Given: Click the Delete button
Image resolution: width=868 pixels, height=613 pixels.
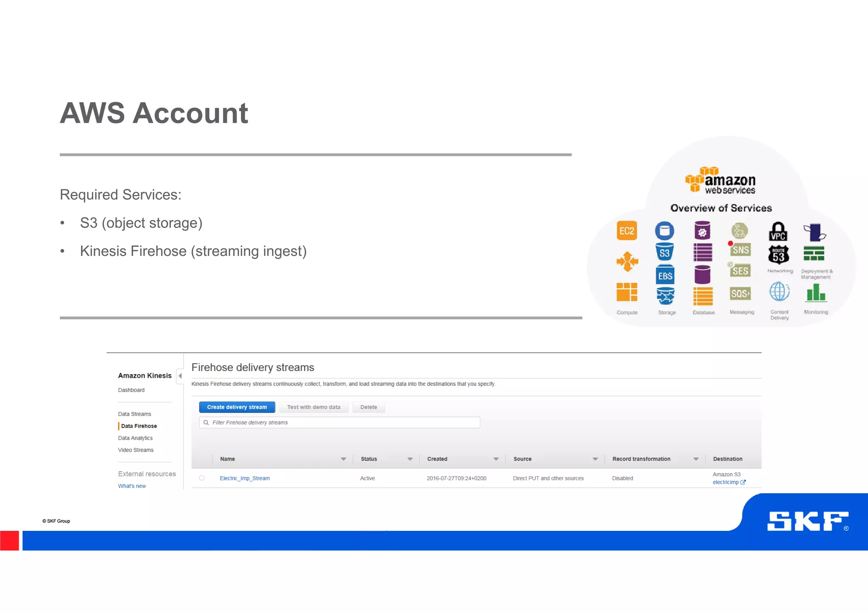Looking at the screenshot, I should pyautogui.click(x=369, y=407).
